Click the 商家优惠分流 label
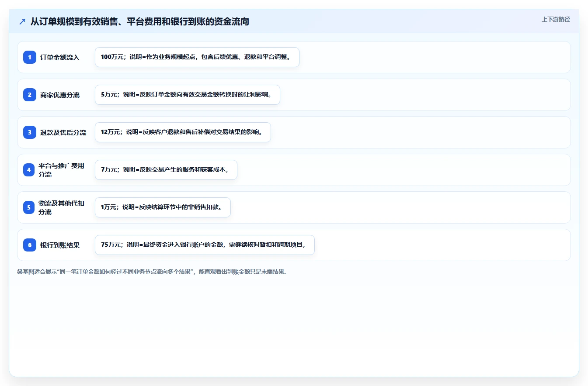This screenshot has width=588, height=386. pyautogui.click(x=60, y=95)
